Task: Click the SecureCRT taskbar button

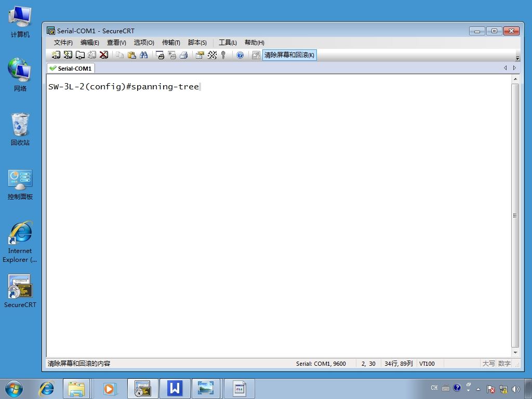Action: coord(142,389)
